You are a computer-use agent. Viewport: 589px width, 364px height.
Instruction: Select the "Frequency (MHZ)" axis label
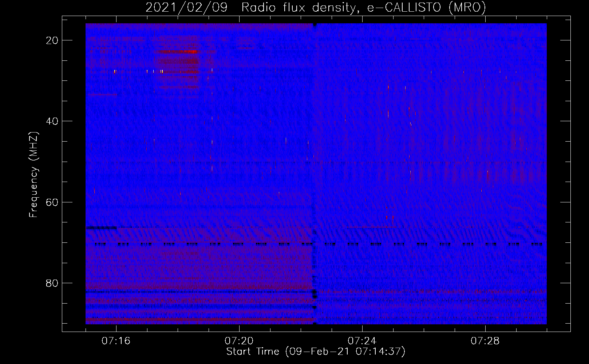33,175
